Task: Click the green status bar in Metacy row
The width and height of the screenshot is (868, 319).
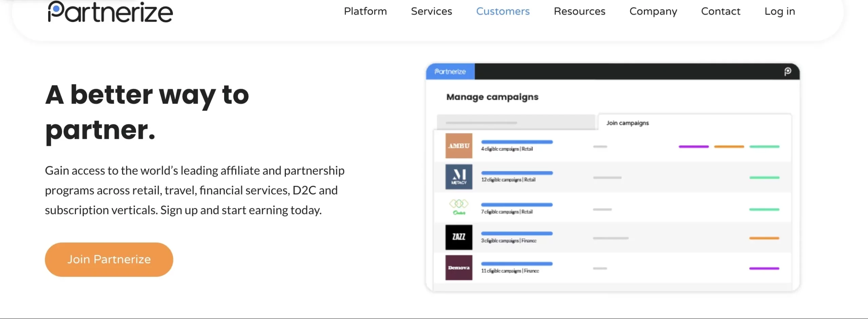Action: coord(764,177)
